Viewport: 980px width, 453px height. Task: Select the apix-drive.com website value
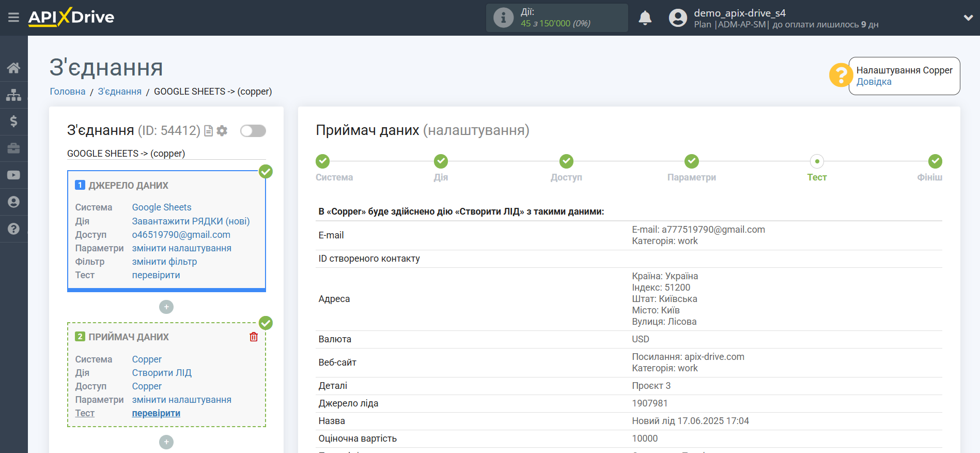pyautogui.click(x=688, y=357)
